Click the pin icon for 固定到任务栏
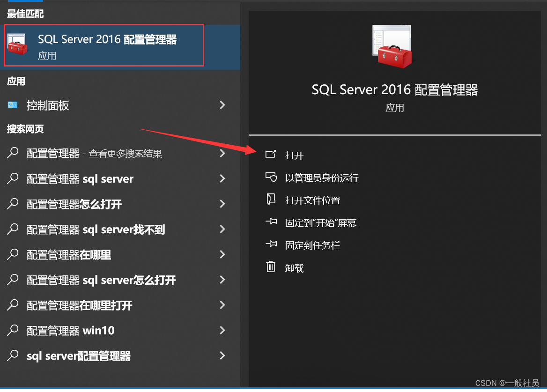This screenshot has height=392, width=547. coord(271,244)
